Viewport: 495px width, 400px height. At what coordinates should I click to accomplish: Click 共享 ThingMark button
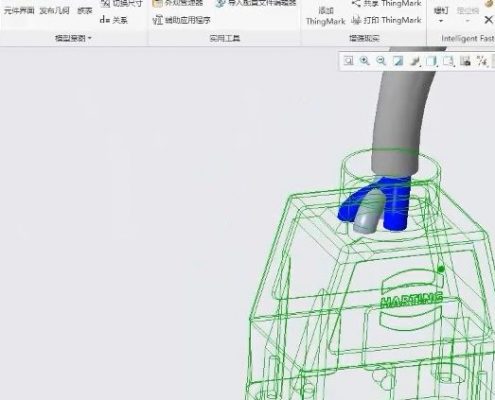(x=387, y=4)
